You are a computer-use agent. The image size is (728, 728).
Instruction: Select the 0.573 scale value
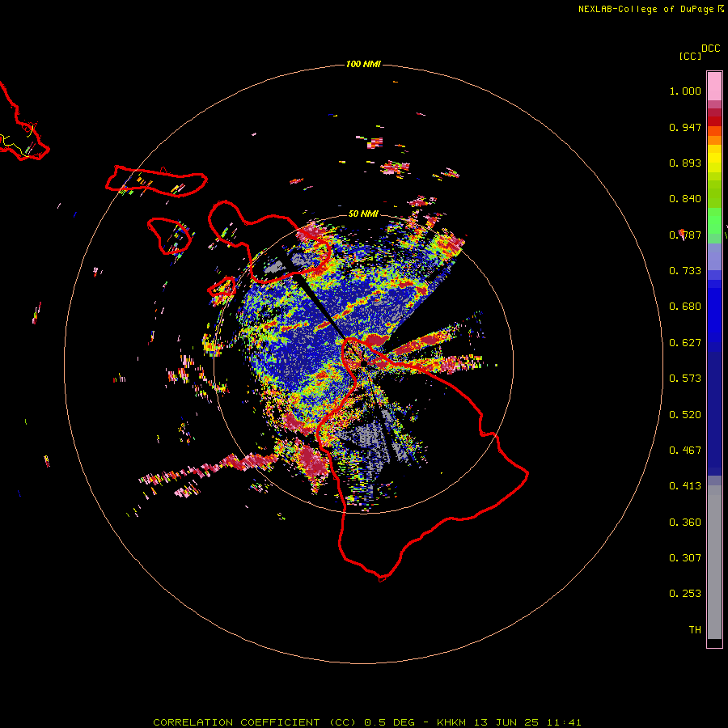685,379
